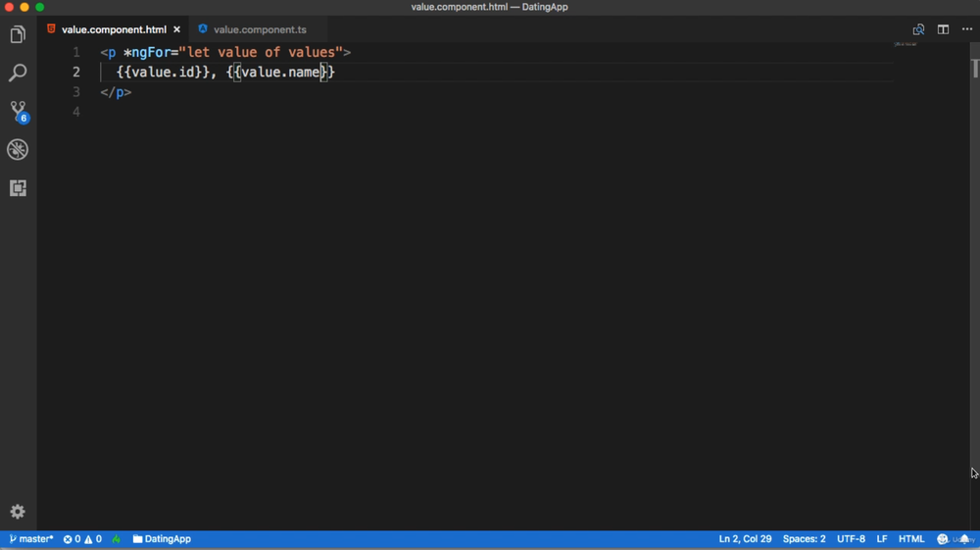Click line number 4 in gutter
Image resolution: width=980 pixels, height=550 pixels.
(x=76, y=112)
